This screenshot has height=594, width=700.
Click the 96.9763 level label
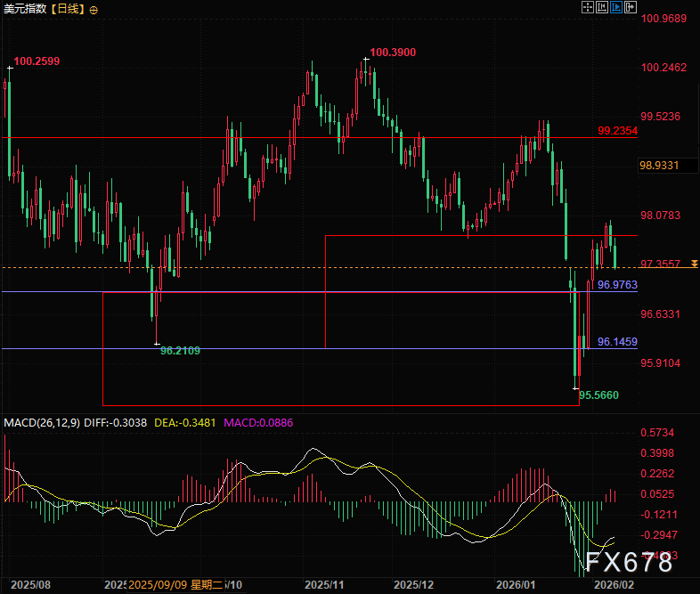pyautogui.click(x=617, y=284)
